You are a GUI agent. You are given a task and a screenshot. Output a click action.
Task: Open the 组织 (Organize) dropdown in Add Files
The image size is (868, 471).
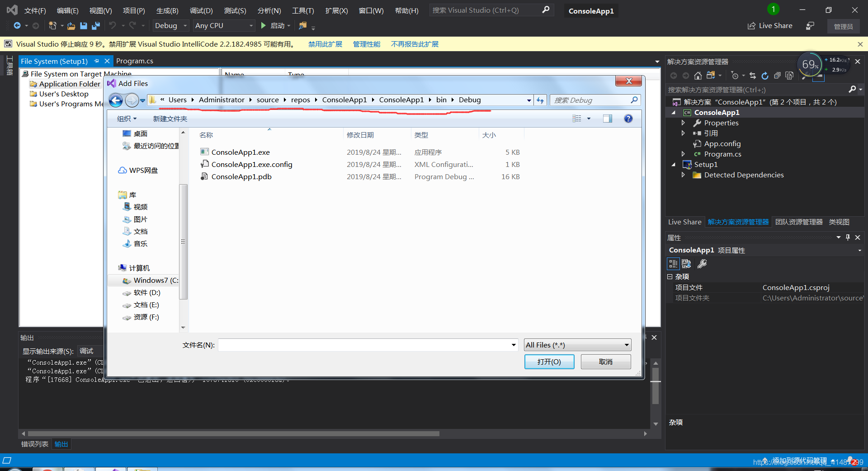127,119
